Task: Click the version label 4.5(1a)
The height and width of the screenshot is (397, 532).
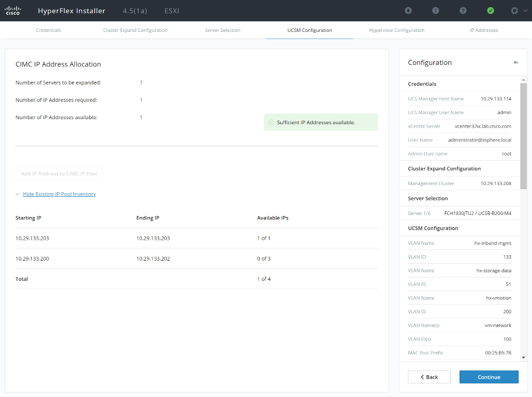Action: 135,11
